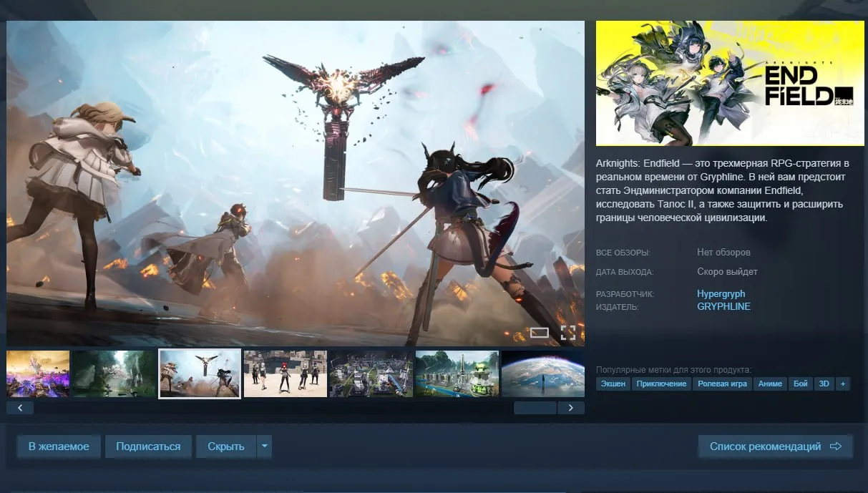This screenshot has width=868, height=493.
Task: Select the Аниме tag
Action: (x=770, y=384)
